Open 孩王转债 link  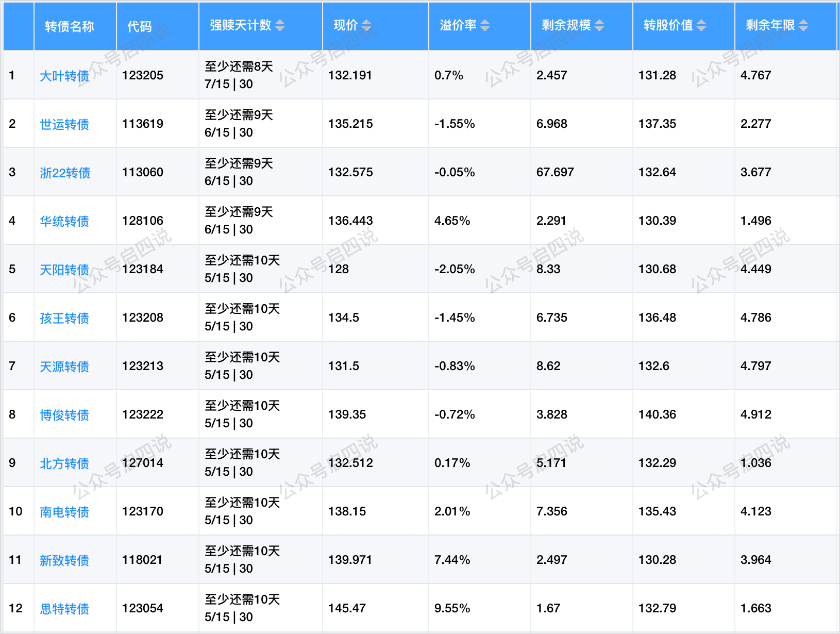pos(64,319)
